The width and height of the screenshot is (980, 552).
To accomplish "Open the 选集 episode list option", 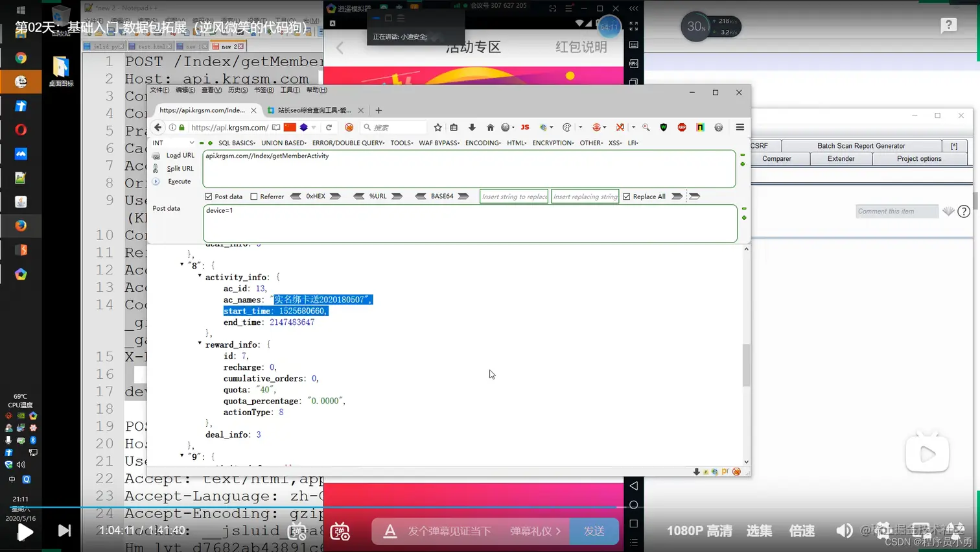I will 759,531.
